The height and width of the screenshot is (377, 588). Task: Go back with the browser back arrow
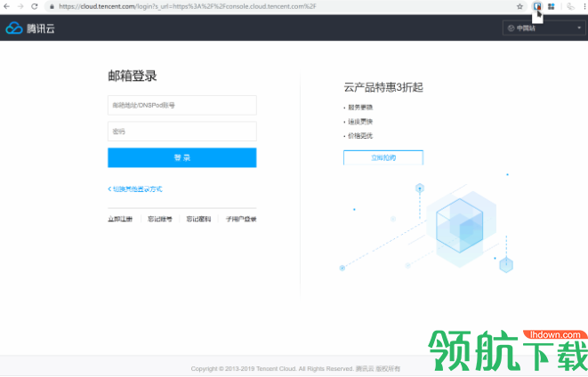6,6
